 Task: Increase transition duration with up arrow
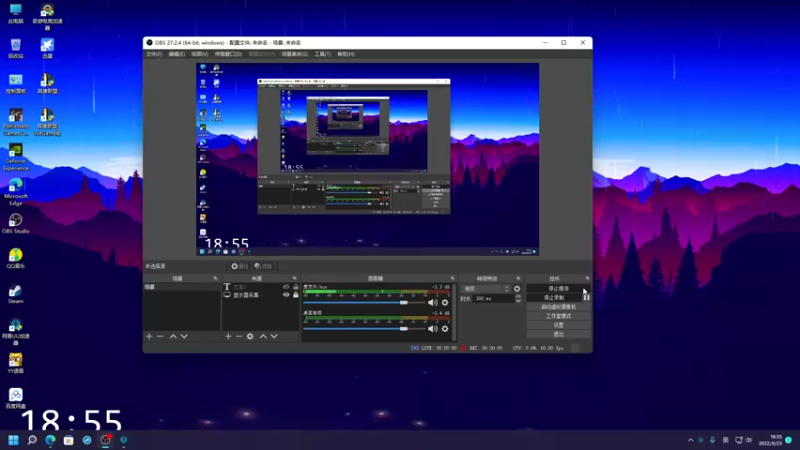pyautogui.click(x=518, y=296)
